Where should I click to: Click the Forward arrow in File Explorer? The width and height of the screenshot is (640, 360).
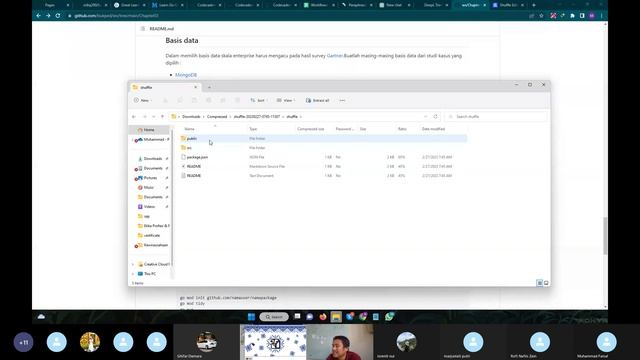[x=144, y=117]
